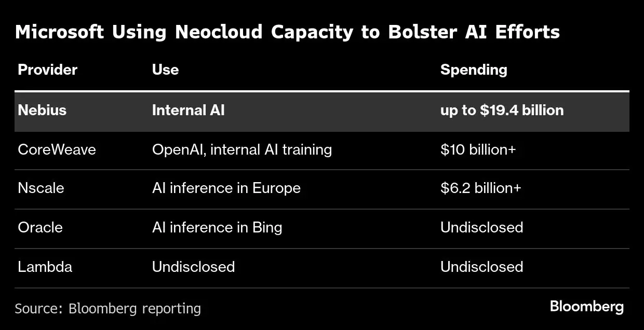Click the chart title about Microsoft Neocloud capacity

(287, 32)
